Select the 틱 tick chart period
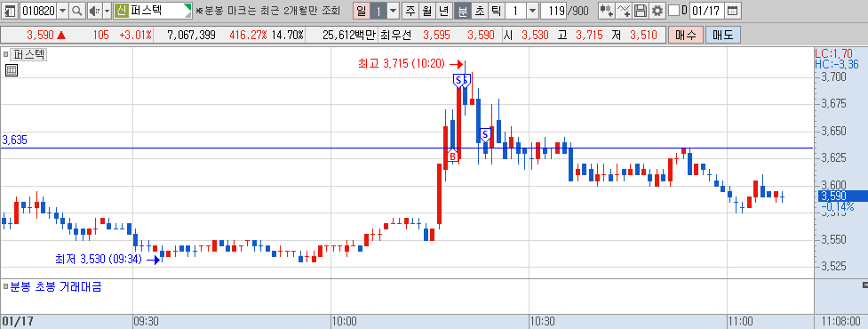The width and height of the screenshot is (868, 329). pos(497,11)
